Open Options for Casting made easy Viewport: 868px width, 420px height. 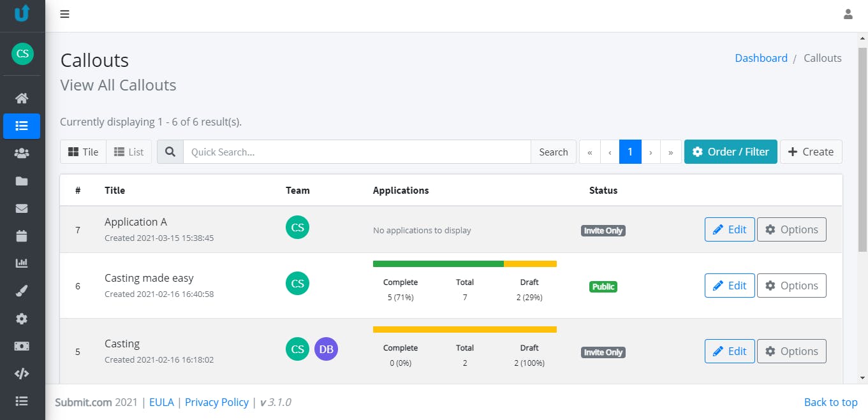791,286
